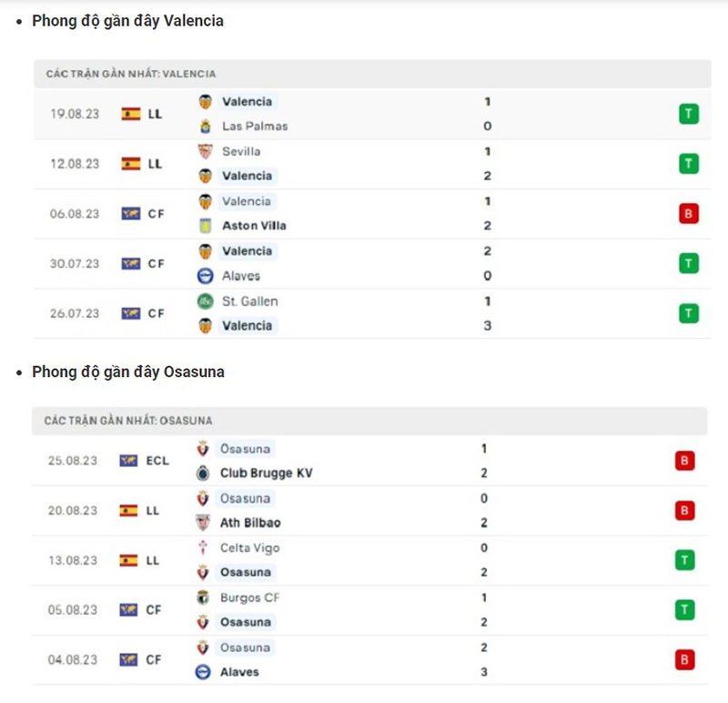Click the green T badge for Celta Vigo match
Viewport: 728px width, 703px height.
click(684, 560)
